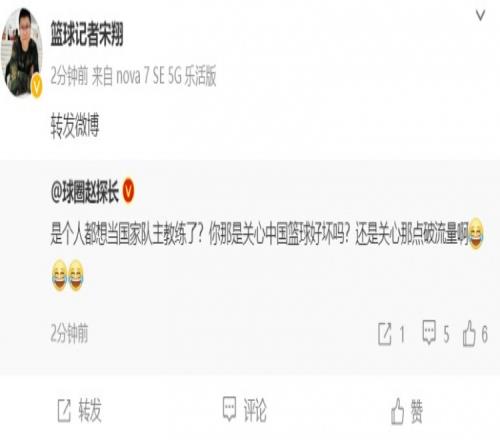Open the post options chevron menu
The width and height of the screenshot is (500, 440).
tap(480, 15)
